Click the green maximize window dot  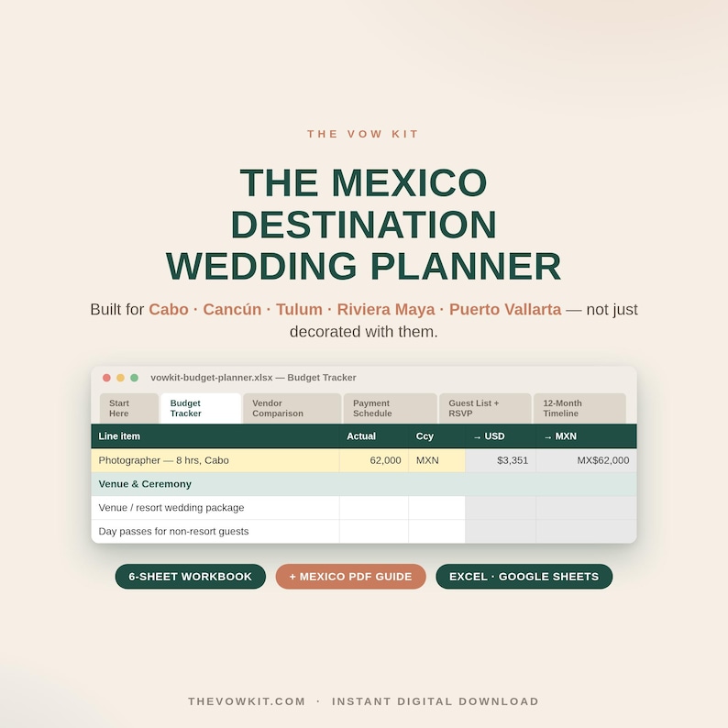pos(134,378)
